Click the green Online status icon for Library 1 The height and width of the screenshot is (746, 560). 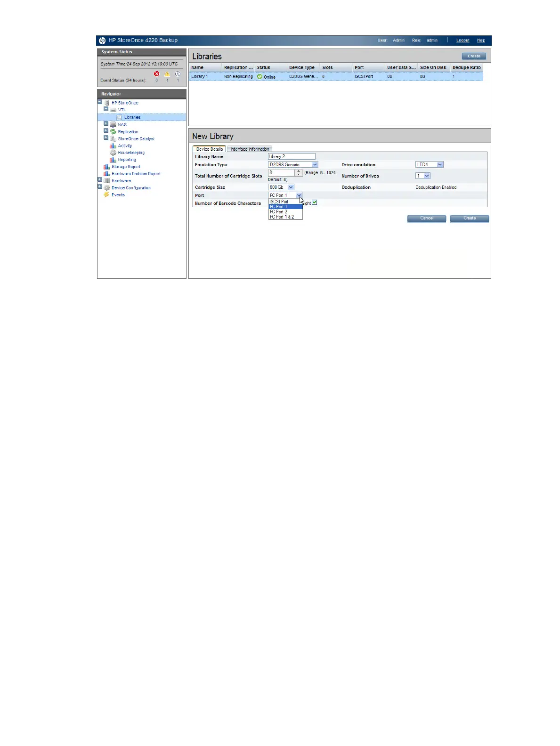[260, 77]
